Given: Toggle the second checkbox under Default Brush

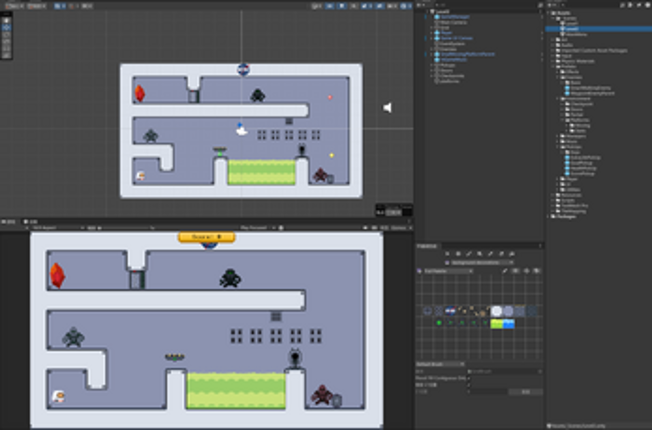Looking at the screenshot, I should click(x=469, y=385).
